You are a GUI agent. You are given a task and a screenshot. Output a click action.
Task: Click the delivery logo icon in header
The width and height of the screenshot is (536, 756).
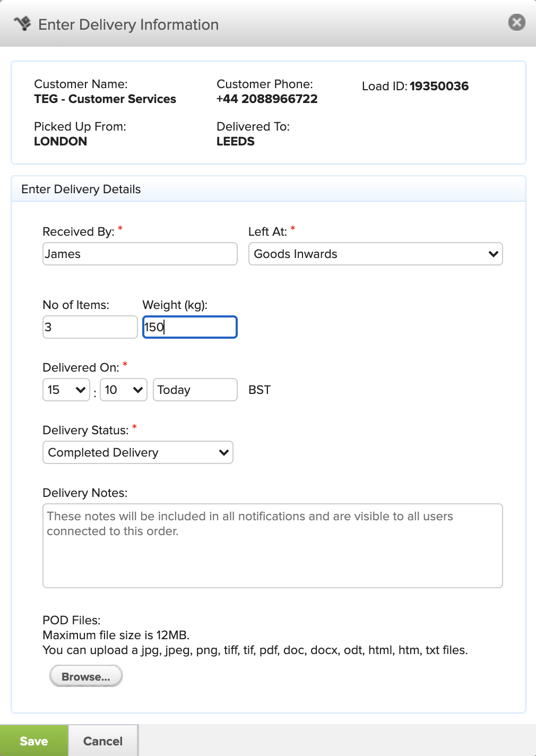[x=22, y=24]
